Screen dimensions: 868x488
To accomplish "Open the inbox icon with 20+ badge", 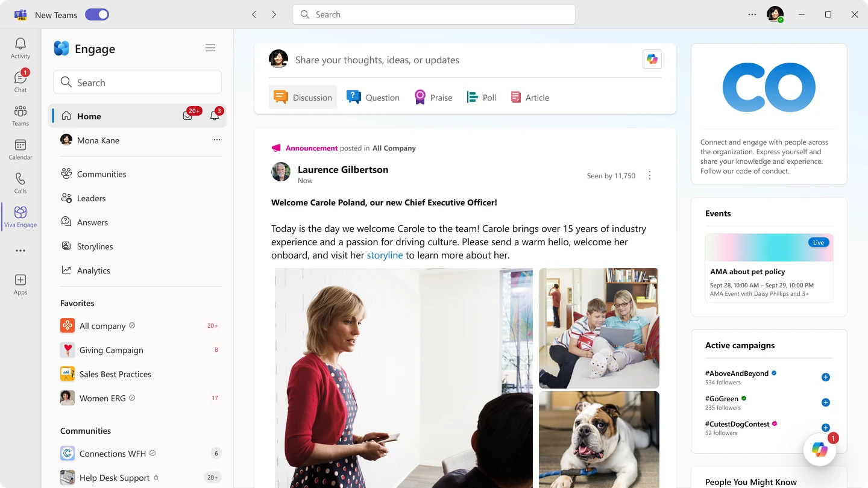I will click(x=188, y=116).
